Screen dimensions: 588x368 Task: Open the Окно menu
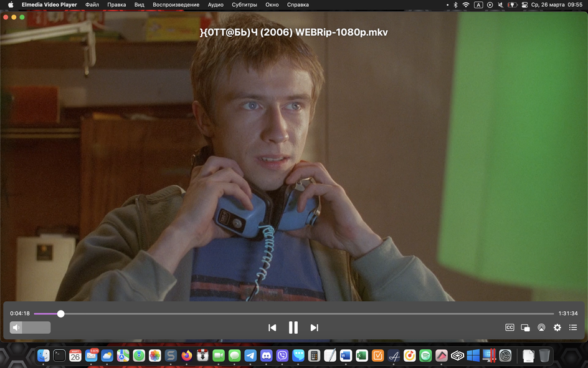point(272,5)
